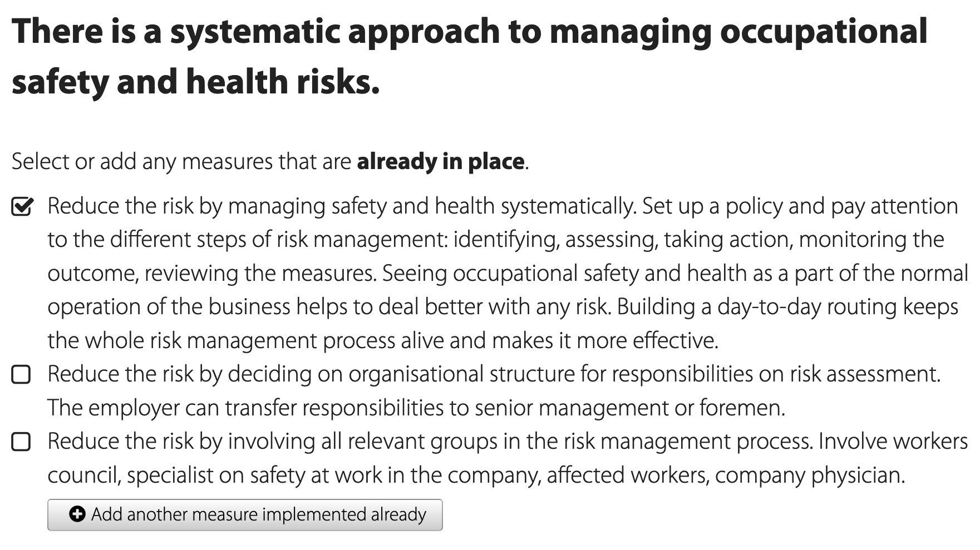Viewport: 980px width, 550px height.
Task: Enable the involving all relevant groups checkbox
Action: [21, 442]
